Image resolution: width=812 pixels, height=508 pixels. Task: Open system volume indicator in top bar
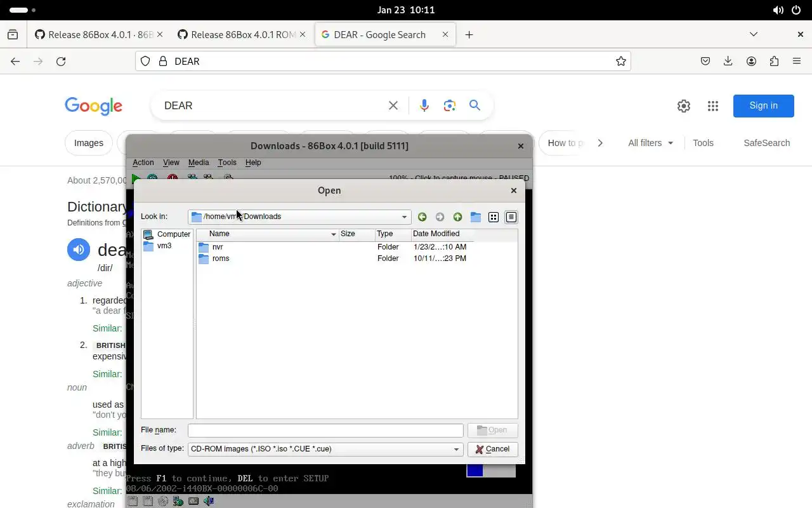(x=778, y=10)
